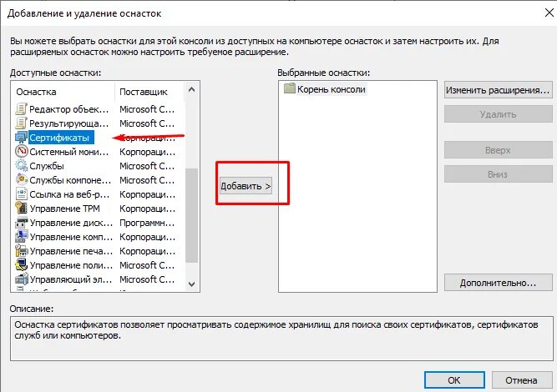Click the Управление TPM icon
This screenshot has height=392, width=557.
click(22, 209)
